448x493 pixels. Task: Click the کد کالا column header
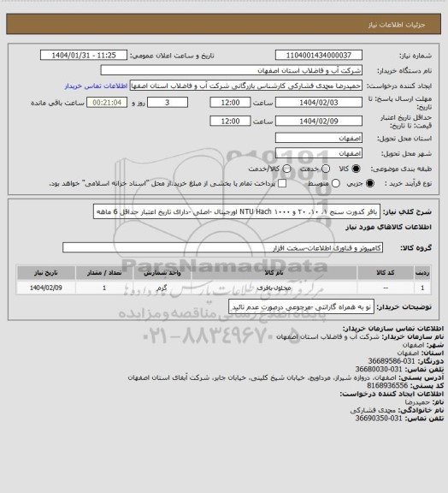(386, 272)
